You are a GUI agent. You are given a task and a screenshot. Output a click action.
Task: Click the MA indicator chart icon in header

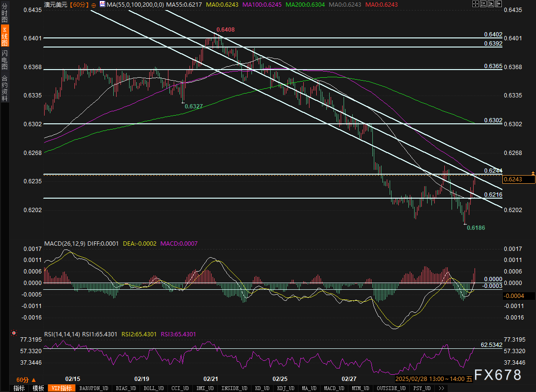point(102,4)
